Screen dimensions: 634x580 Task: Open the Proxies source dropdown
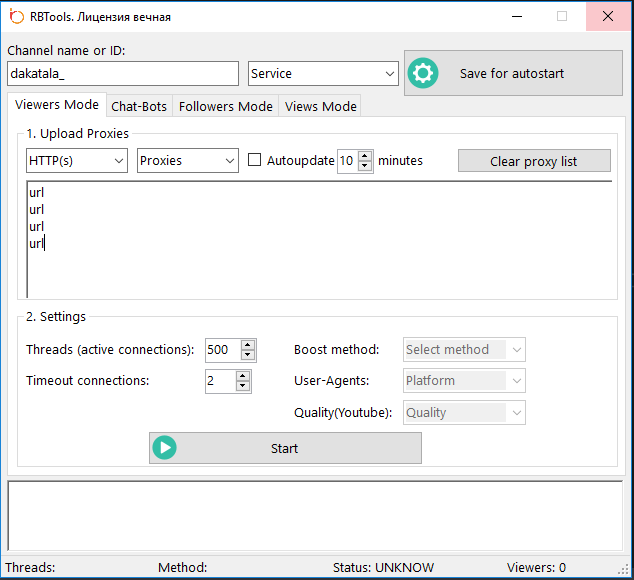coord(187,161)
